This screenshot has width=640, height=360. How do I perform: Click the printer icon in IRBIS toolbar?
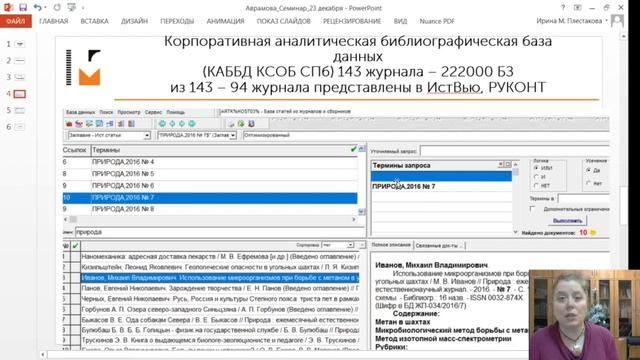(231, 123)
